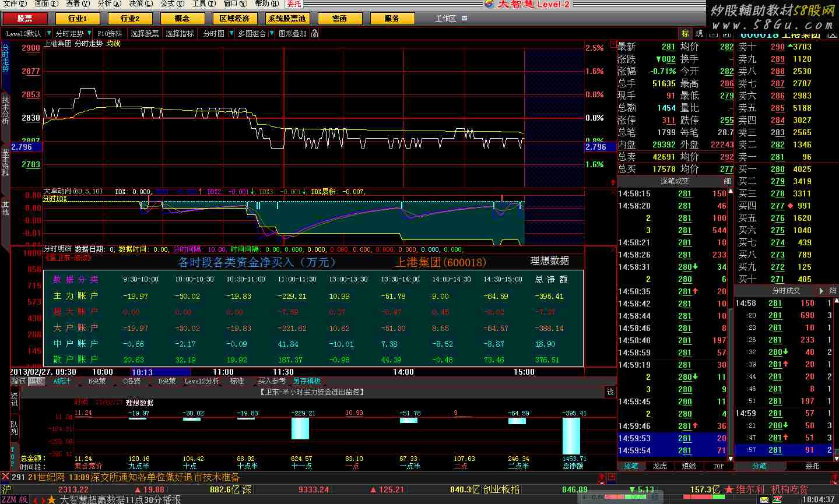
Task: Open the 文件 menu
Action: [x=14, y=3]
